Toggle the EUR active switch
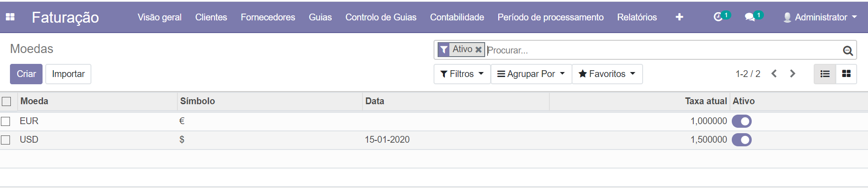The width and height of the screenshot is (868, 188). [x=742, y=121]
